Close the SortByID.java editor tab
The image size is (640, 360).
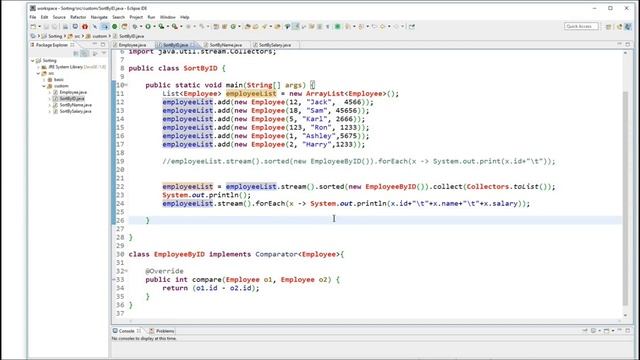tap(193, 45)
